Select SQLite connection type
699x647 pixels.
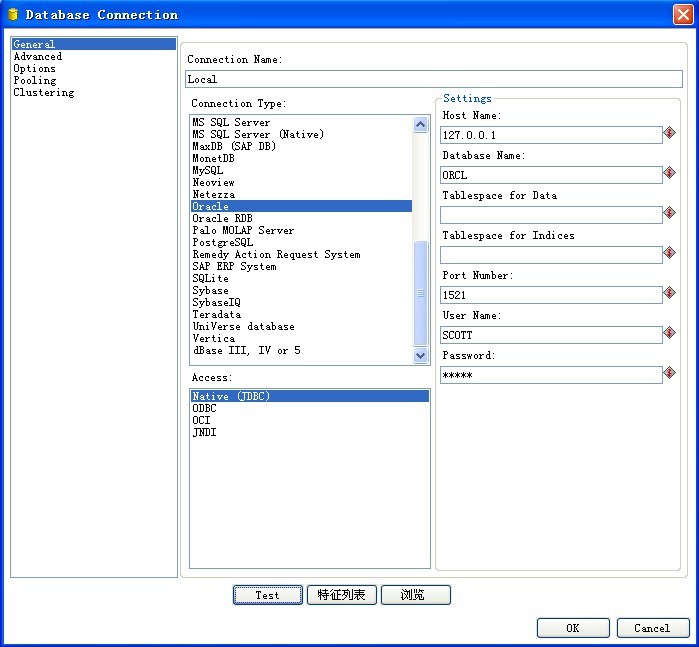301,278
